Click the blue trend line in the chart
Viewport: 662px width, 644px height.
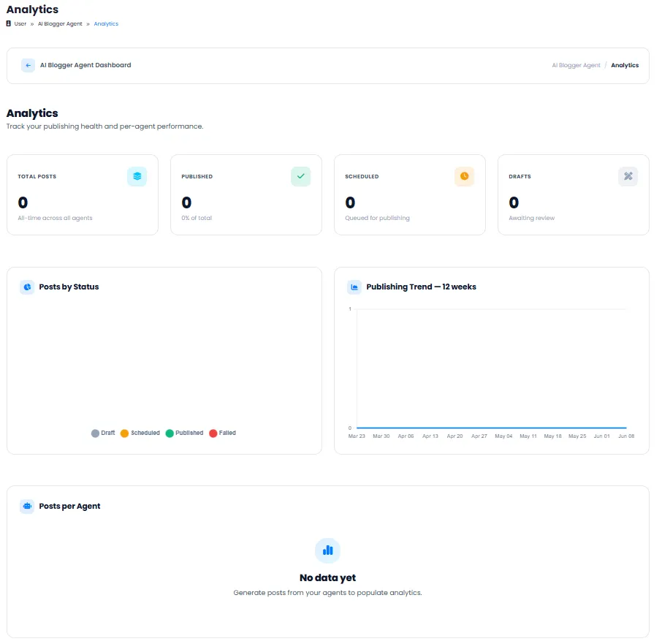[492, 428]
